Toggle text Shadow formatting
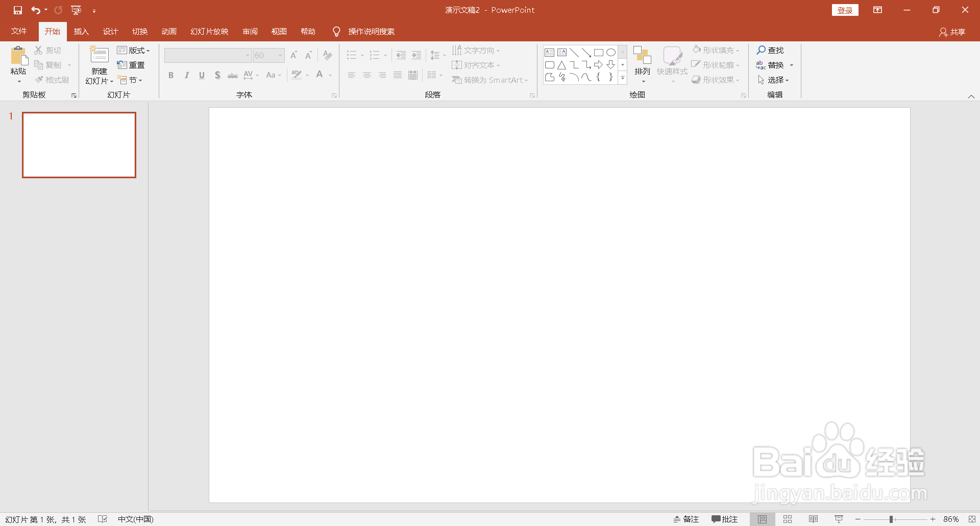 [217, 75]
